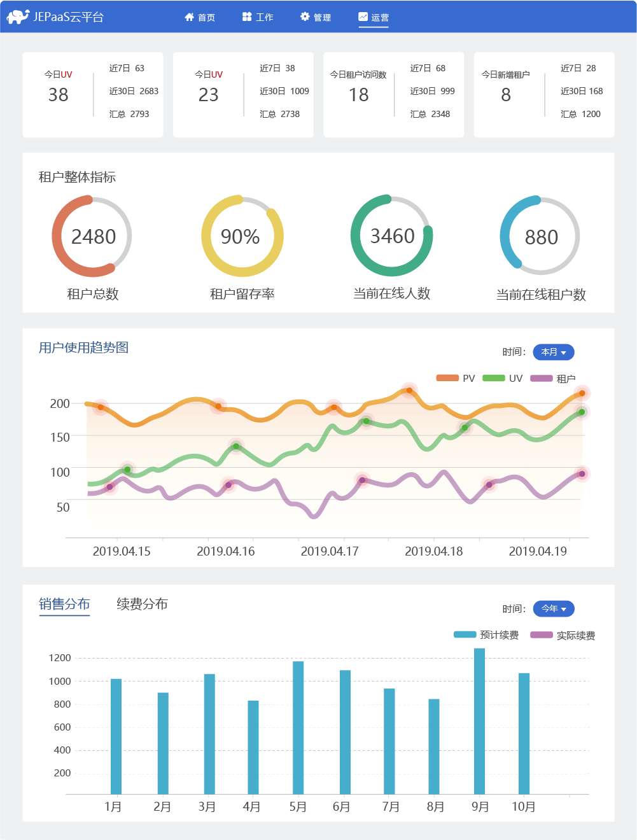The width and height of the screenshot is (637, 840).
Task: Click the 汇总 2348 entry
Action: 430,114
